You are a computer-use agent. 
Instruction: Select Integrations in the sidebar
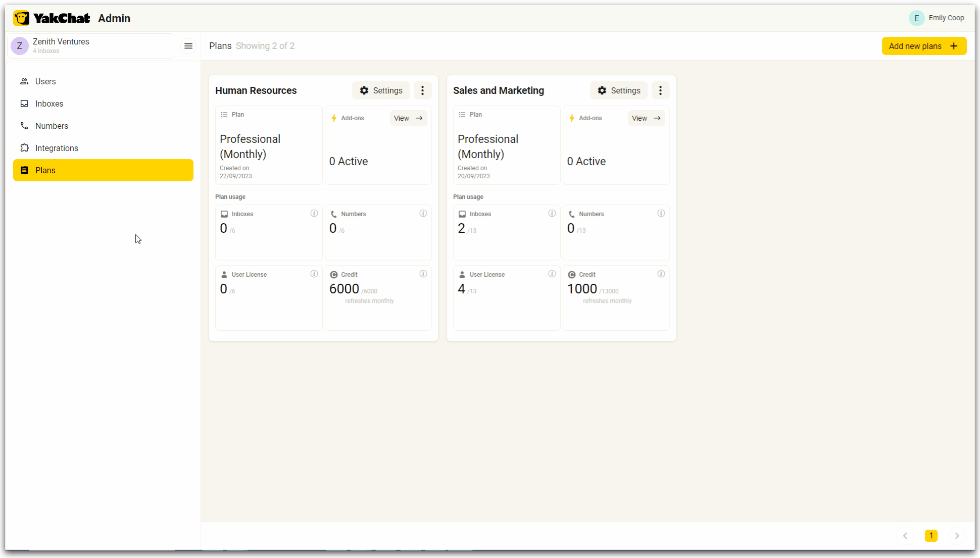[x=57, y=148]
